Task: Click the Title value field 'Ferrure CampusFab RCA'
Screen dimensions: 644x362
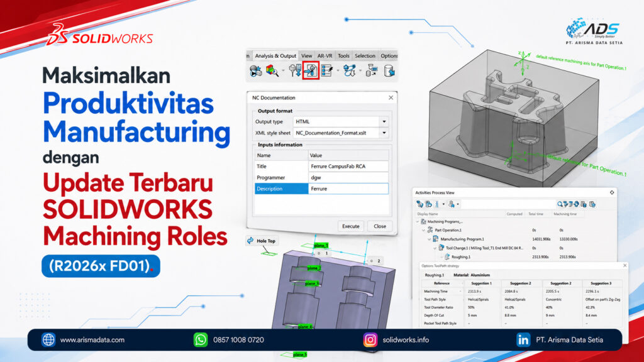Action: click(x=348, y=166)
